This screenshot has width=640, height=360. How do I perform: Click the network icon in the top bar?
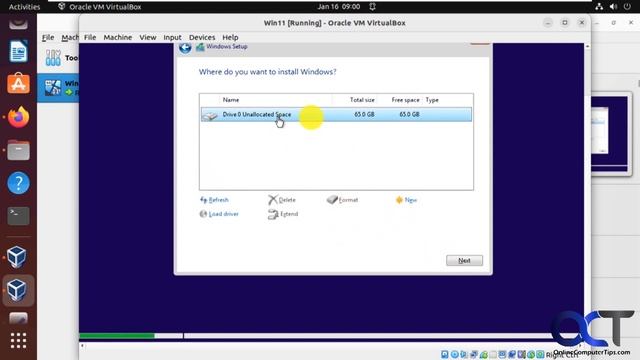[x=599, y=7]
